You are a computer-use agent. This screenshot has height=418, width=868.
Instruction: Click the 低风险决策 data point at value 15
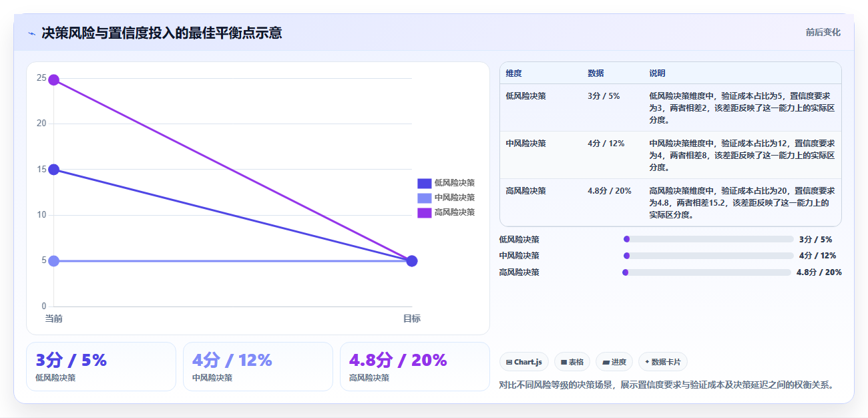pyautogui.click(x=53, y=170)
